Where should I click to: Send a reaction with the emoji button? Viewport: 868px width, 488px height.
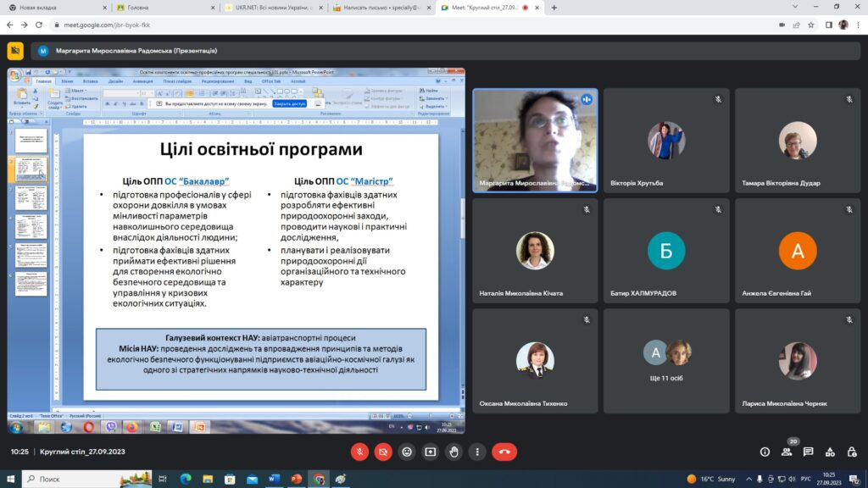407,452
